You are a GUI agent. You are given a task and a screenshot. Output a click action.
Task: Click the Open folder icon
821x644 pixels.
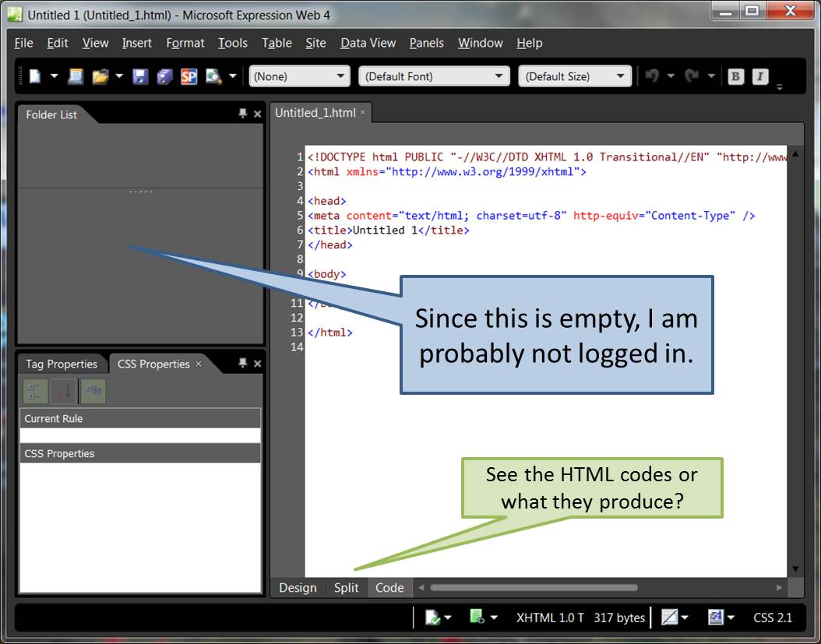pos(100,76)
